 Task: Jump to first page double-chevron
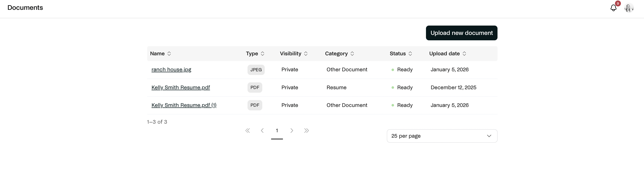pos(248,131)
